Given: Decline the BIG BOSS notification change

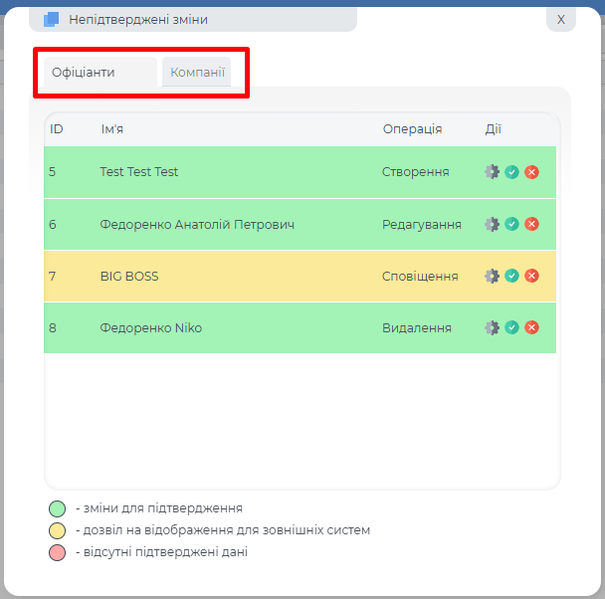Looking at the screenshot, I should tap(532, 276).
